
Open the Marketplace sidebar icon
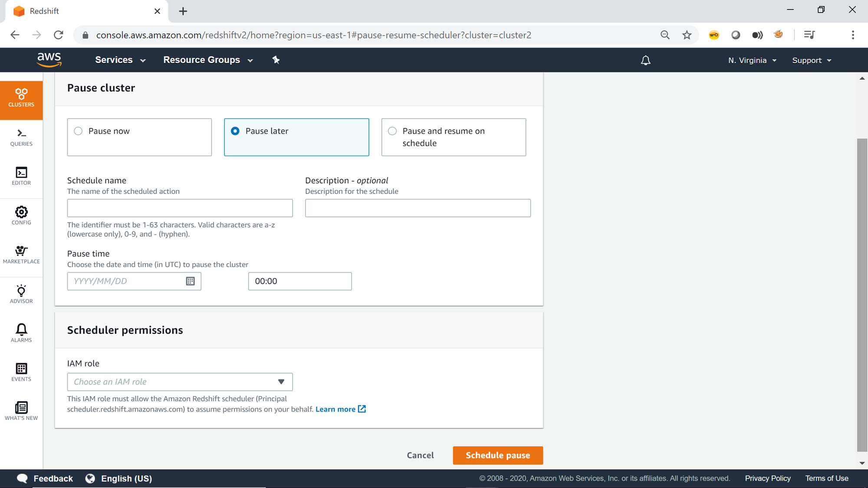(x=21, y=255)
